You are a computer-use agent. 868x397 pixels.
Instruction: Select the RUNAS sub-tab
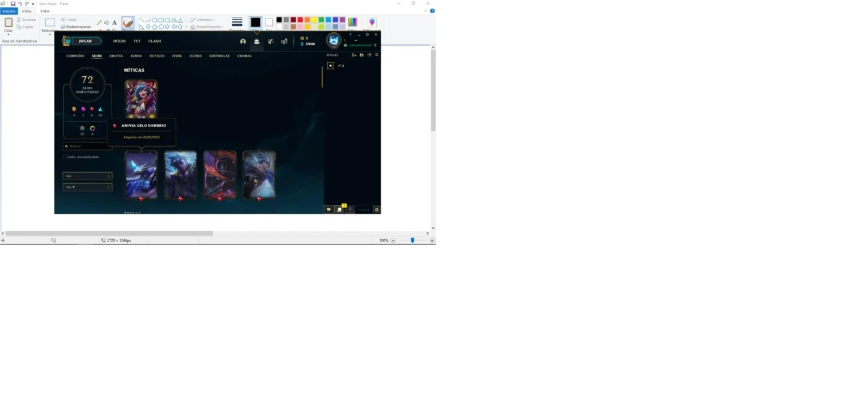(x=136, y=56)
